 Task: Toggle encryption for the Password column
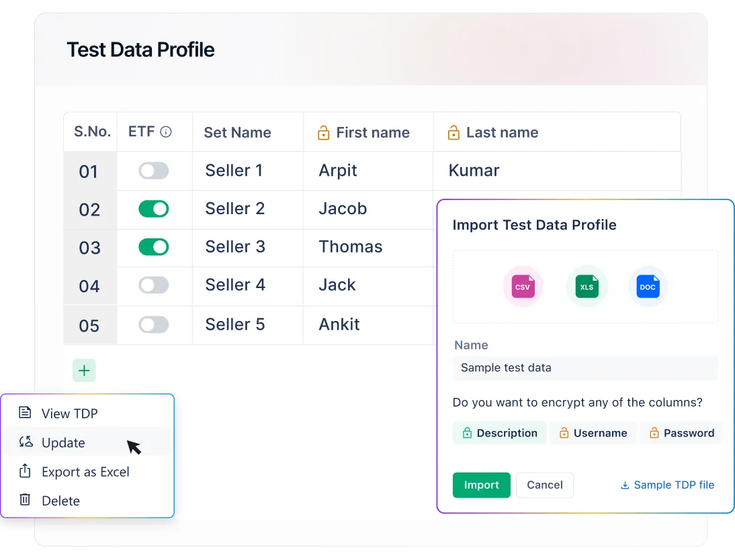[681, 433]
